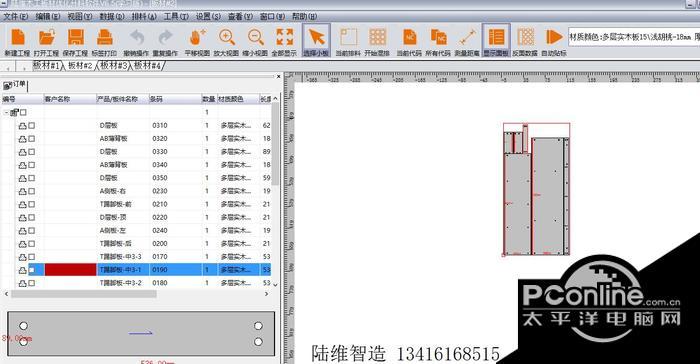Open the 当前代码 NC code icon
Image resolution: width=700 pixels, height=364 pixels.
[409, 38]
